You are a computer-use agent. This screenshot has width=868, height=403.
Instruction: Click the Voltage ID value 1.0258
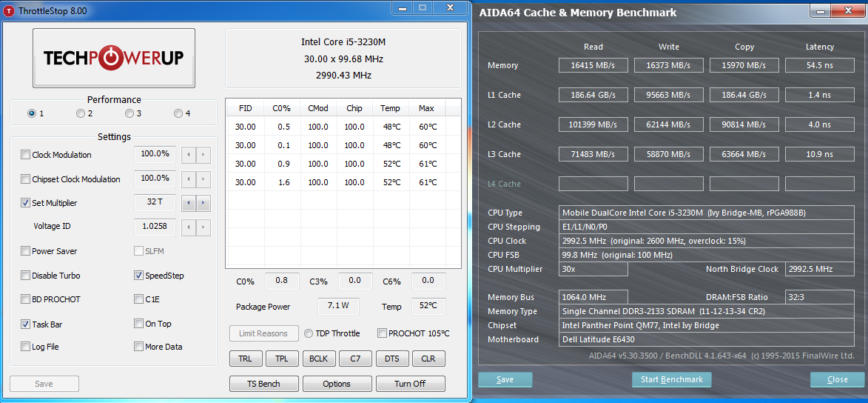point(155,227)
